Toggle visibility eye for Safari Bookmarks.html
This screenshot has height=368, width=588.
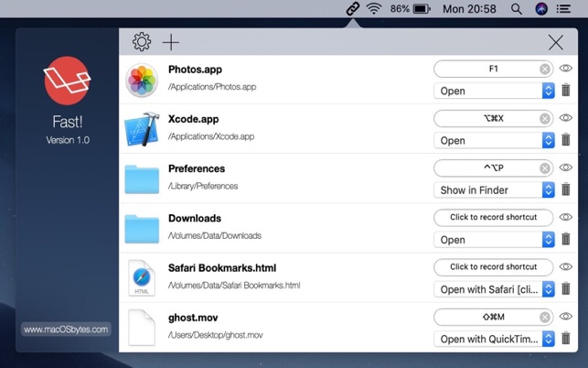click(x=565, y=266)
